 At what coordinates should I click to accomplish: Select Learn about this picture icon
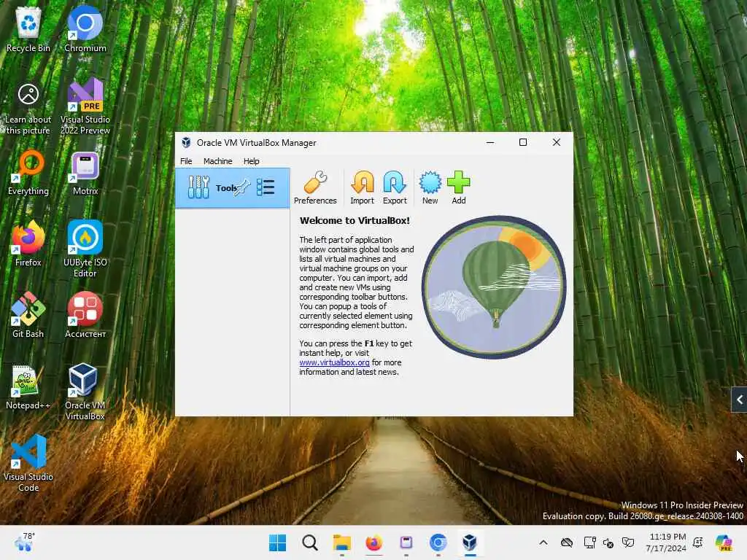pyautogui.click(x=28, y=109)
